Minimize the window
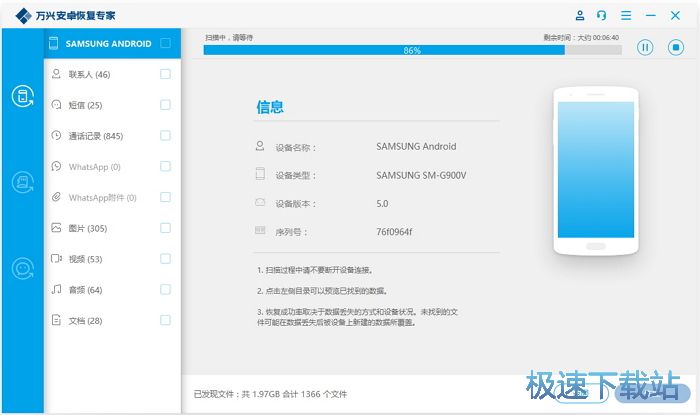This screenshot has width=700, height=415. pos(650,16)
